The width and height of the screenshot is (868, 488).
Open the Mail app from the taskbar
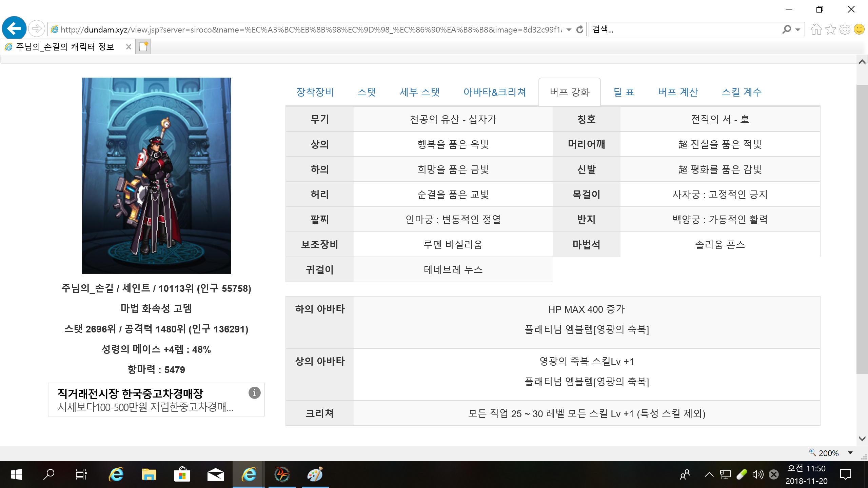point(215,474)
